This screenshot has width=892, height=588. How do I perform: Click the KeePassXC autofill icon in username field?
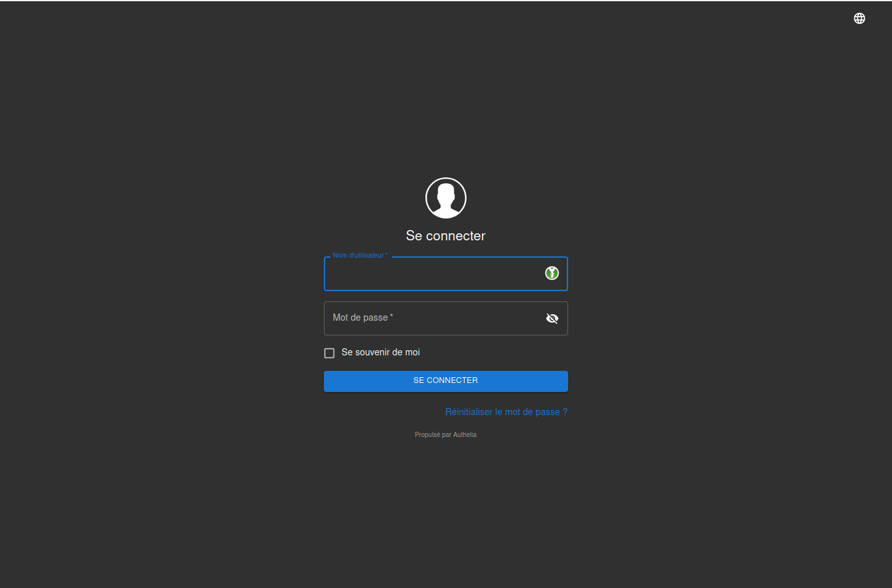pyautogui.click(x=551, y=273)
